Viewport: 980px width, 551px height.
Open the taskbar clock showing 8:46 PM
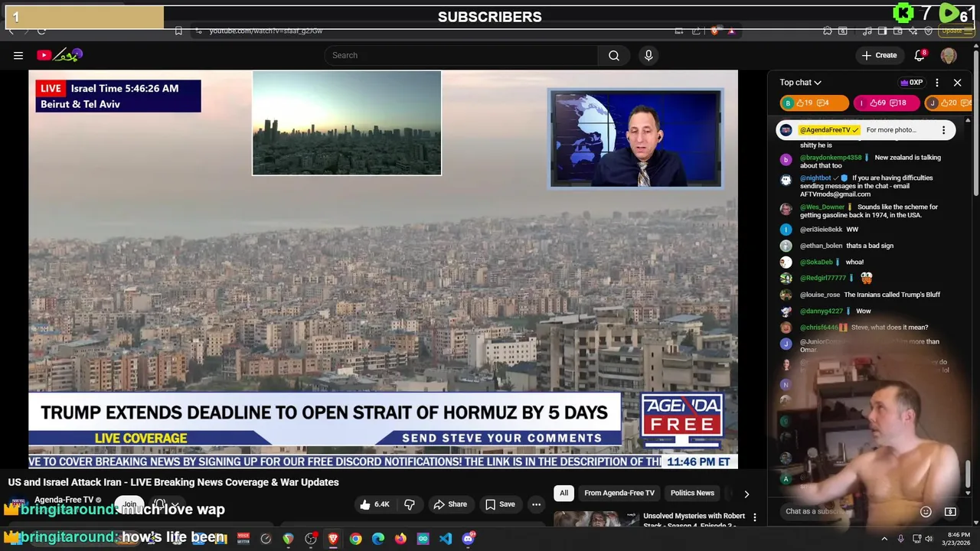coord(958,538)
